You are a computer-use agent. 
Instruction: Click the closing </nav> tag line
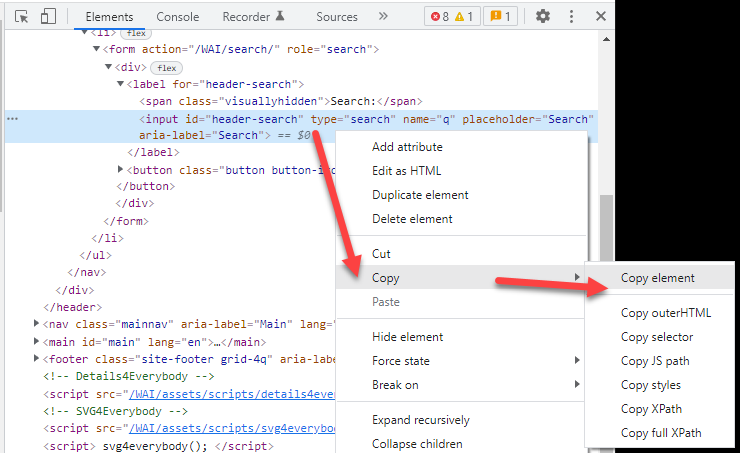pyautogui.click(x=87, y=272)
